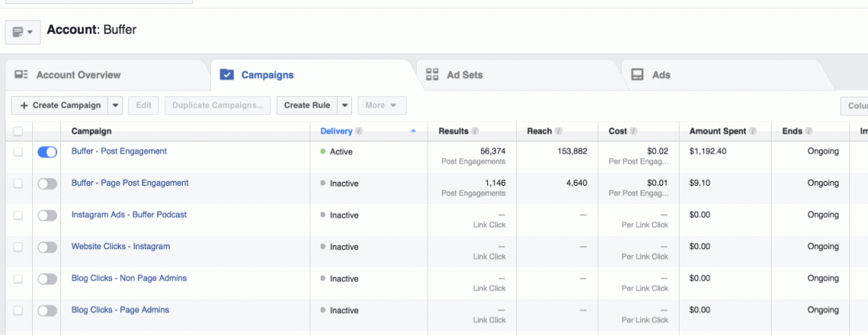Click the green Active status dot

pos(323,151)
